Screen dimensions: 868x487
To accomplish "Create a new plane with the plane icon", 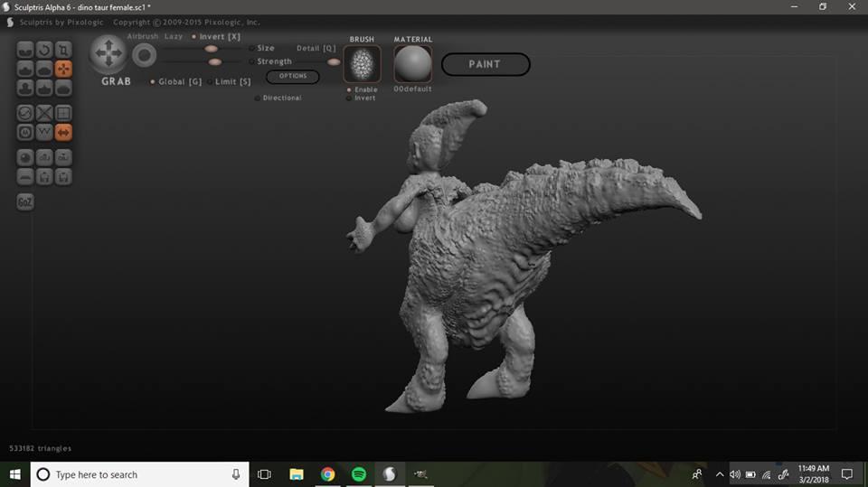I will [25, 177].
